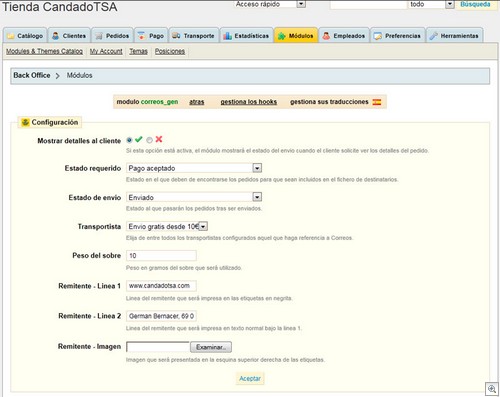Screen dimensions: 500x397
Task: Click the Catálogo folder icon
Action: pos(11,36)
